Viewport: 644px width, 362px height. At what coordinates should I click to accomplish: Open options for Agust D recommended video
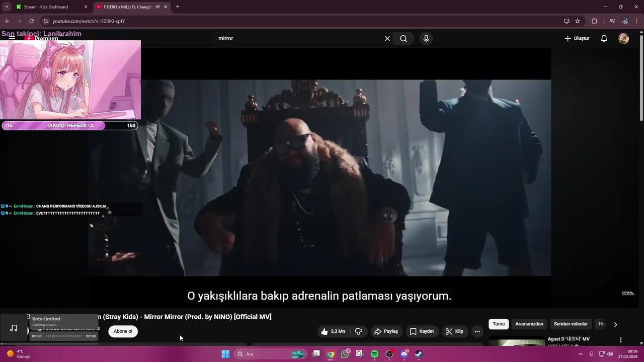pyautogui.click(x=621, y=340)
